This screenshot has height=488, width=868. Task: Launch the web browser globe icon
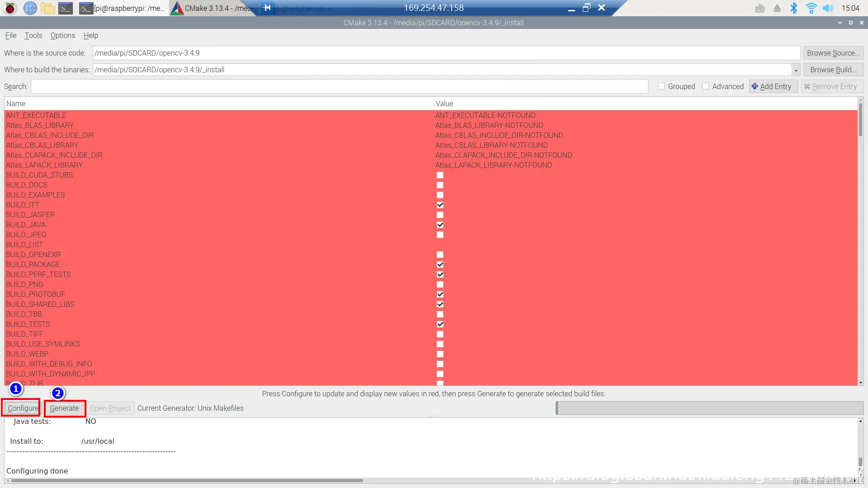30,8
